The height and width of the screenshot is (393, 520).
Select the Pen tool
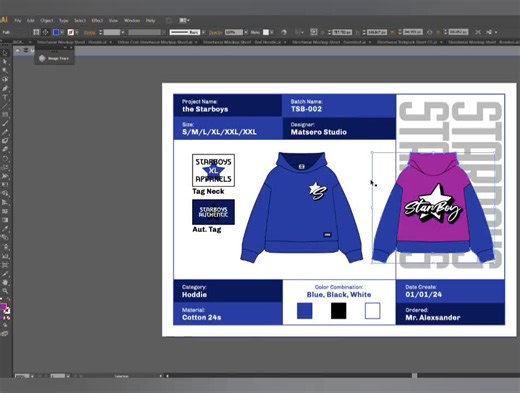(x=5, y=88)
